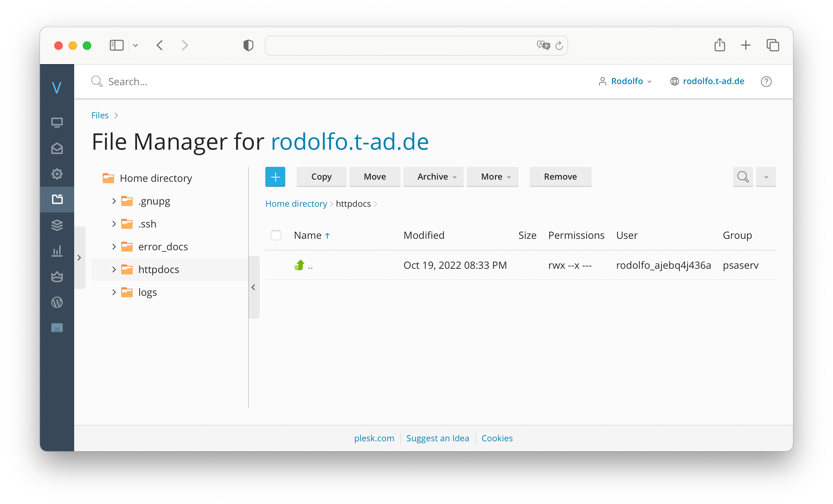Click the blue plus add button
The image size is (833, 504).
click(x=275, y=177)
